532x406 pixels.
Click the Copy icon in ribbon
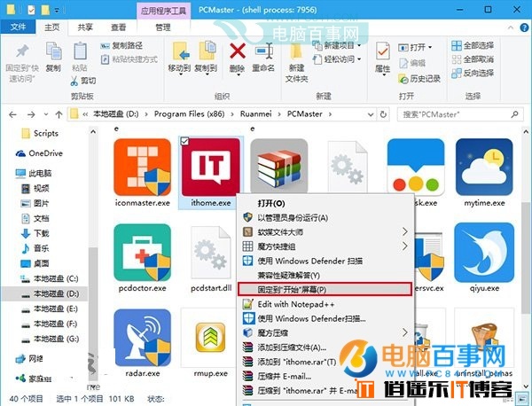(x=53, y=51)
